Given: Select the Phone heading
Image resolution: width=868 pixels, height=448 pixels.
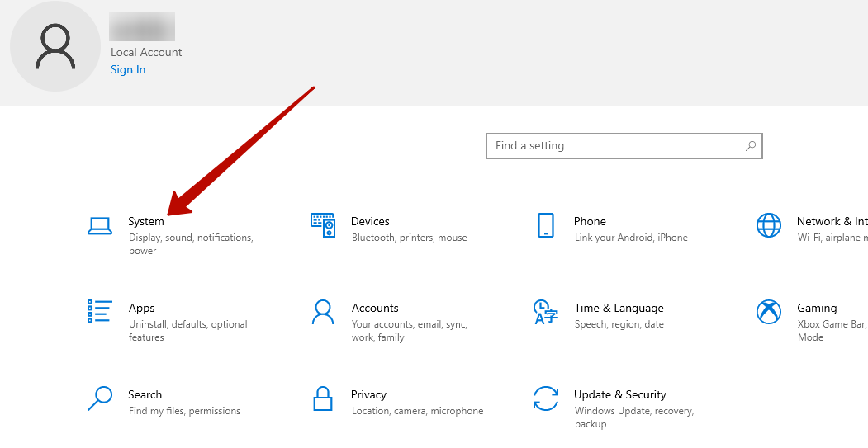Looking at the screenshot, I should [x=590, y=221].
